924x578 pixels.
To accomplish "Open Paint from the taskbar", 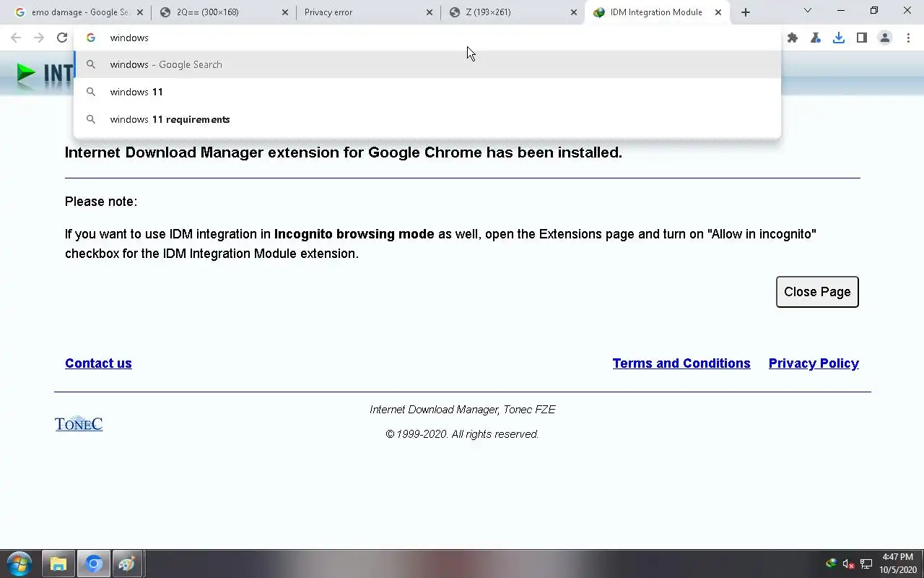I will click(x=127, y=564).
